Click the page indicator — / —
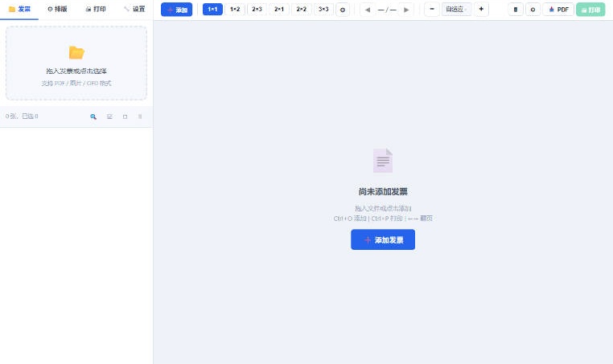This screenshot has width=613, height=364. [387, 10]
